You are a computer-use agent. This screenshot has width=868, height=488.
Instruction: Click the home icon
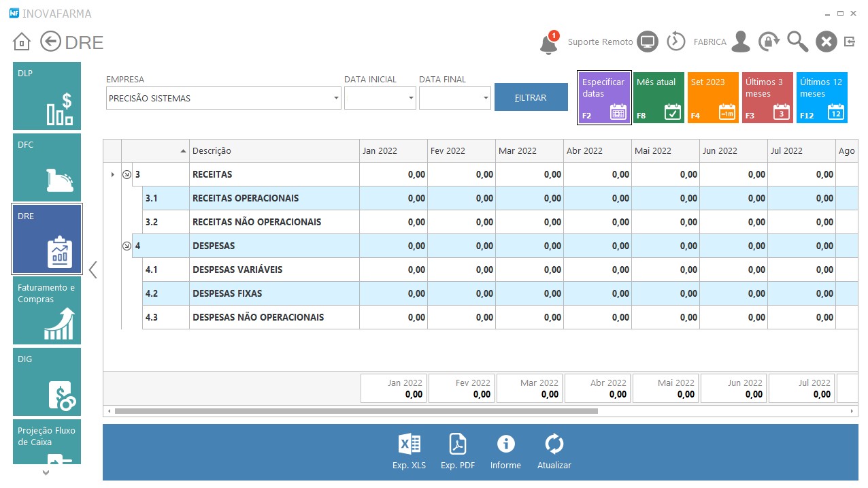[22, 42]
